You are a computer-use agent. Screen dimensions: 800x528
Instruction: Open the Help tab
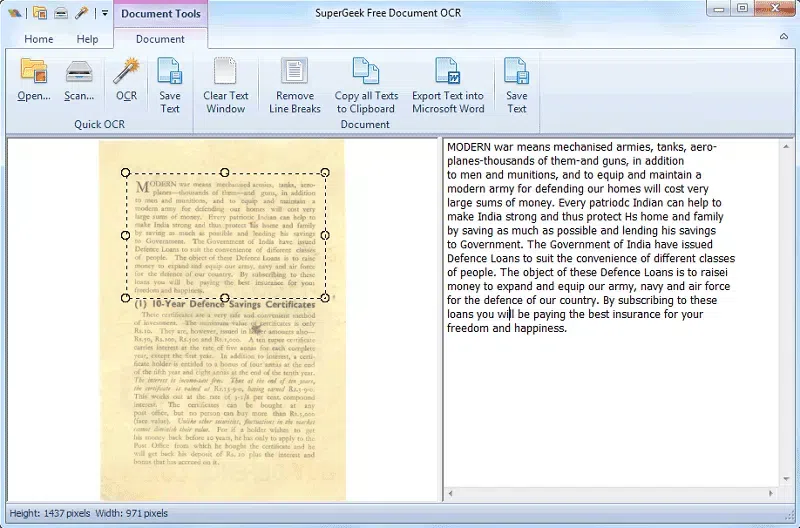click(88, 39)
